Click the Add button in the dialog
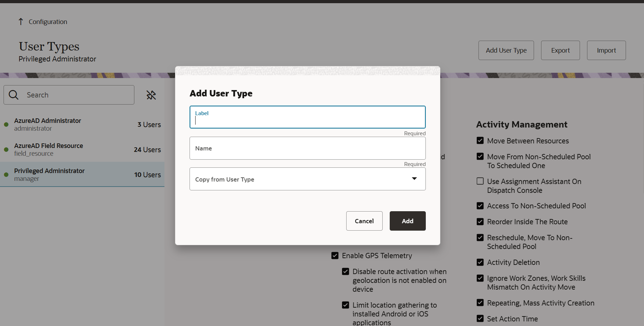The image size is (644, 326). (407, 221)
